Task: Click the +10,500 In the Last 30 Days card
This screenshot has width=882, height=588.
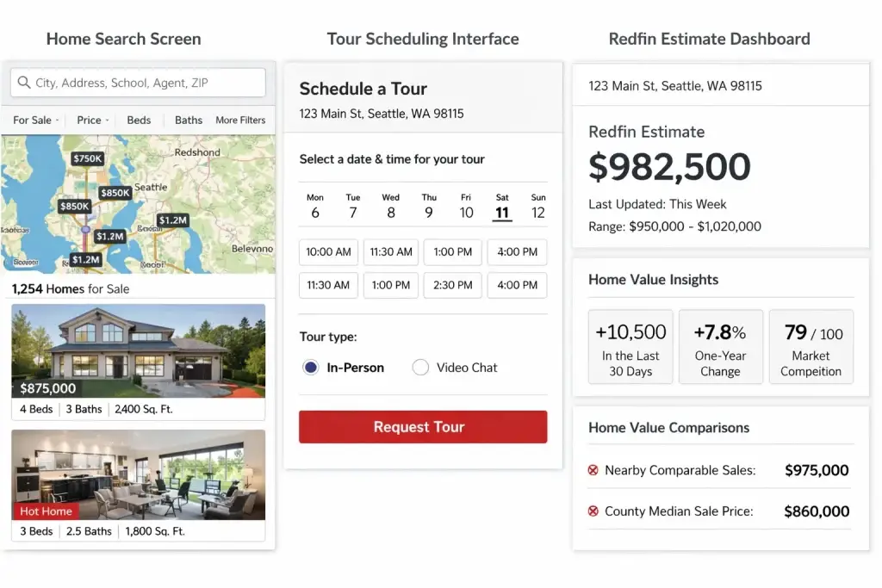Action: pos(630,347)
